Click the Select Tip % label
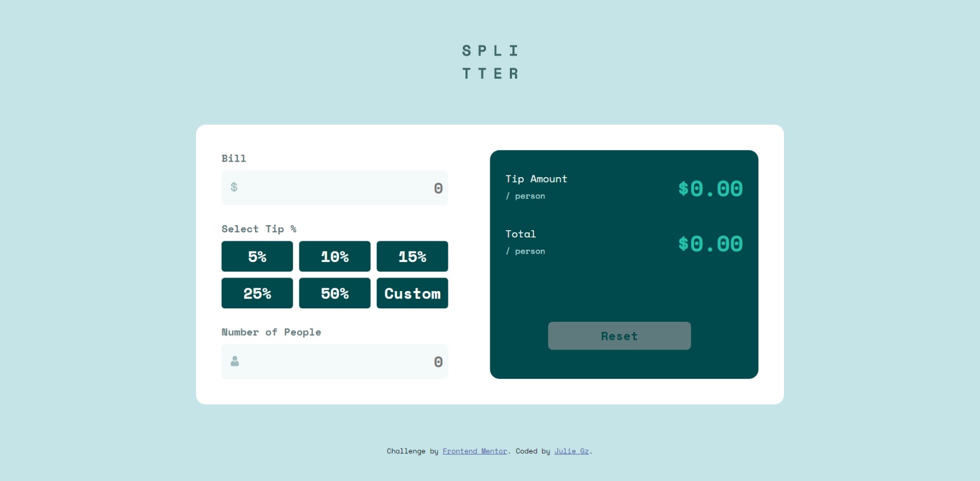This screenshot has width=980, height=481. [x=259, y=229]
